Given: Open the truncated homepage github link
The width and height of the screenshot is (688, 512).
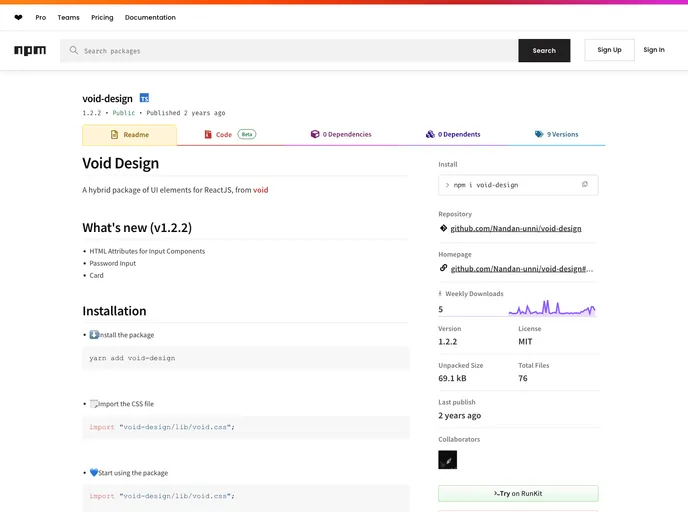Looking at the screenshot, I should coord(522,269).
